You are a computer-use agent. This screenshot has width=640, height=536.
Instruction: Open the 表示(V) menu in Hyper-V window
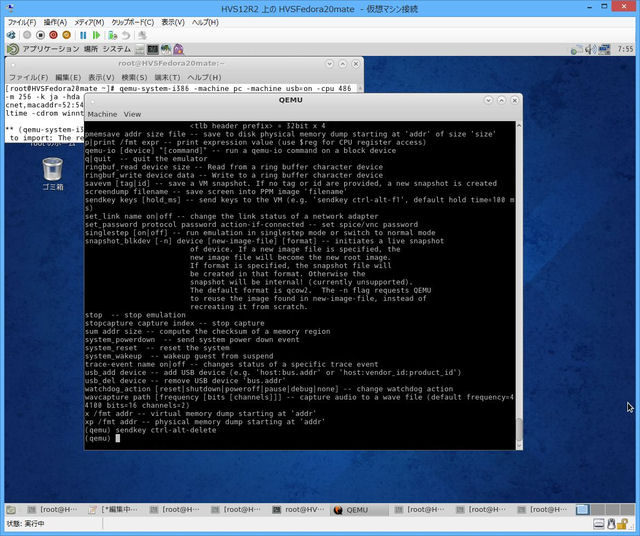(173, 22)
